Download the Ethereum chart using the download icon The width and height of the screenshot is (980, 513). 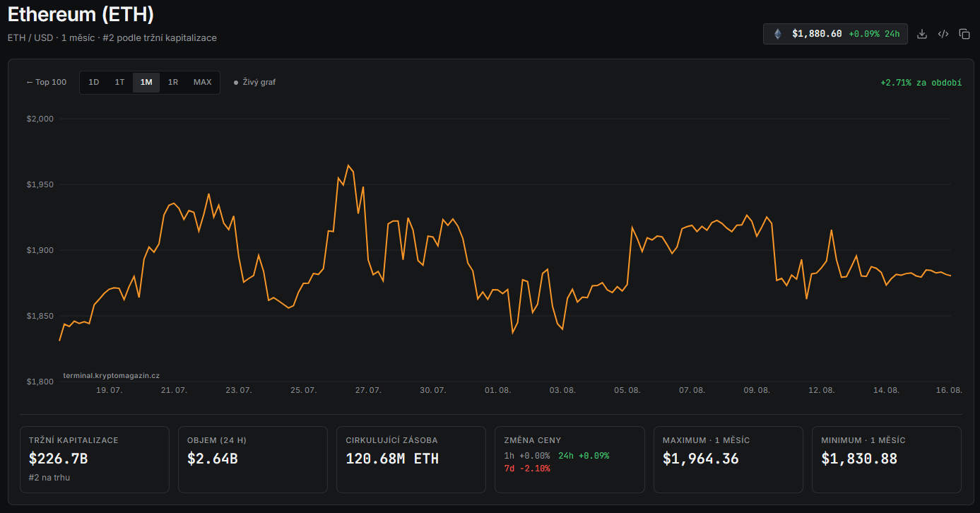921,34
